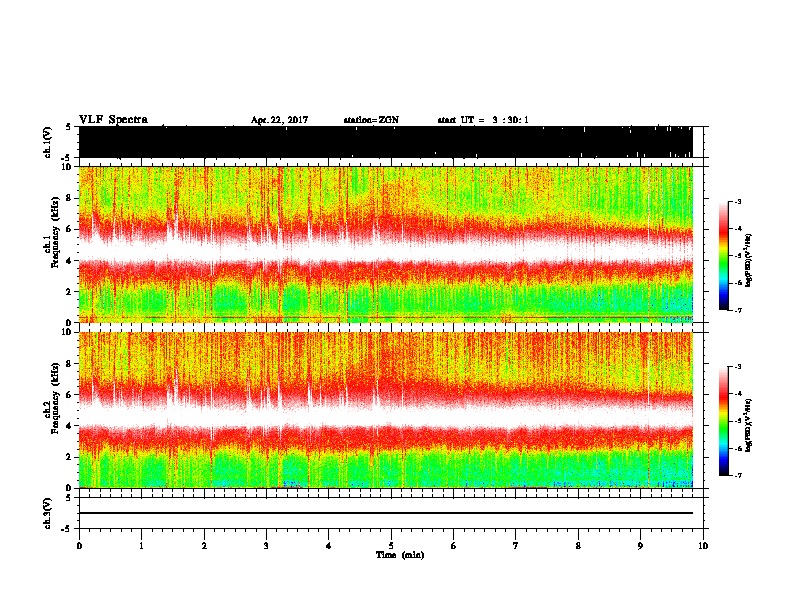The width and height of the screenshot is (792, 612).
Task: Click the ch.2 Frequency (kHz) axis label
Action: [52, 398]
